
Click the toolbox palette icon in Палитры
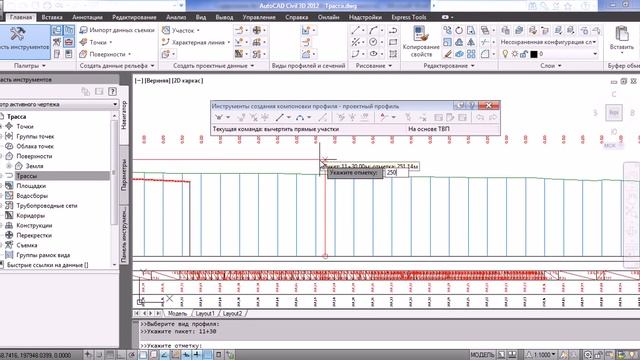pyautogui.click(x=69, y=42)
